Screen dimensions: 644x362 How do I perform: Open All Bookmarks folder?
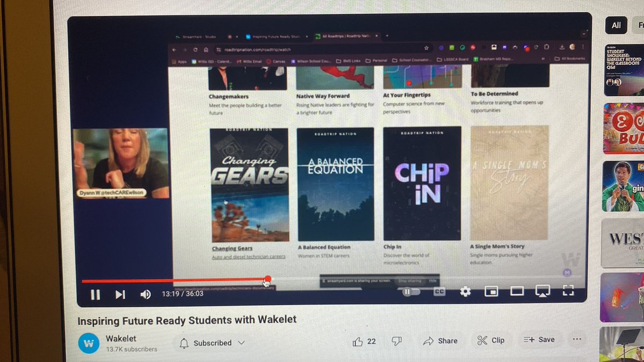(569, 58)
